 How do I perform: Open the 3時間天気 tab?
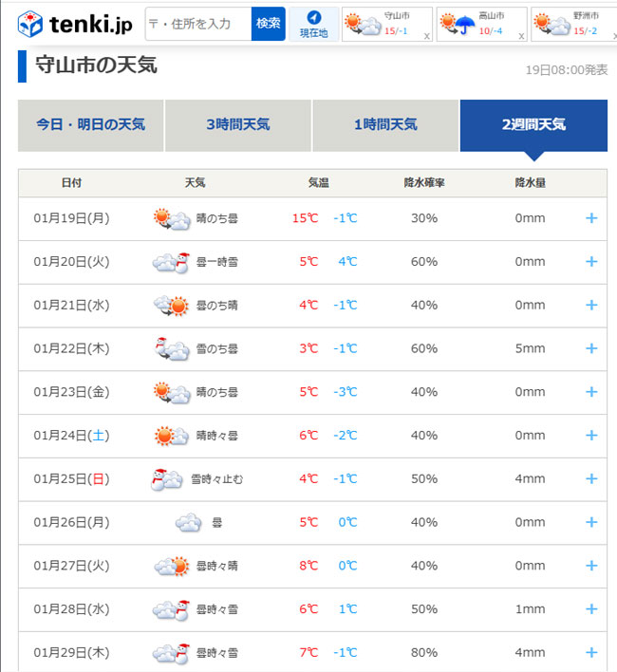238,124
